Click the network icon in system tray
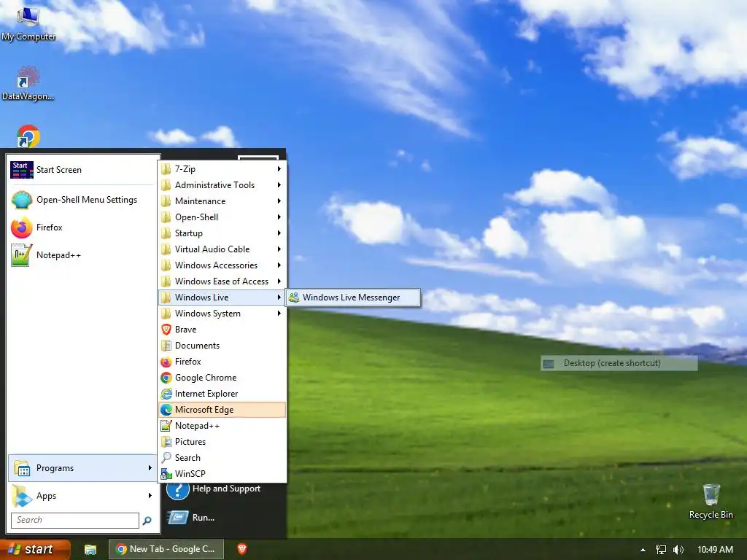 [x=661, y=550]
